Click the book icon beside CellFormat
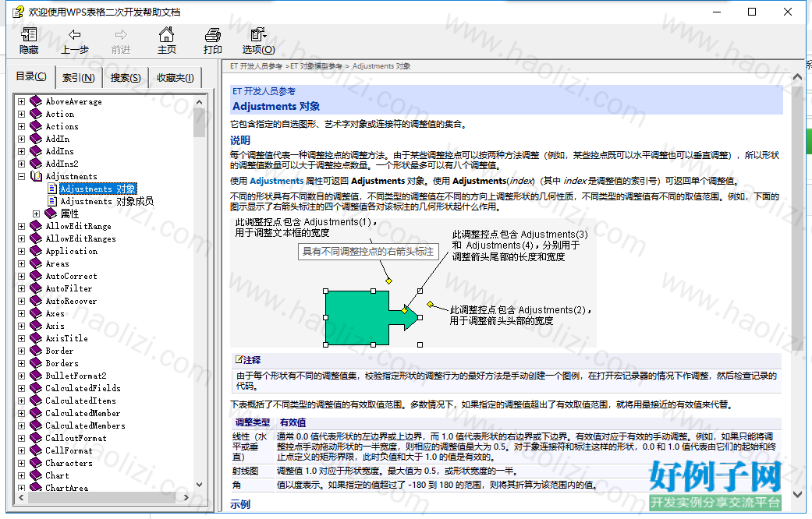The height and width of the screenshot is (519, 812). (x=36, y=450)
